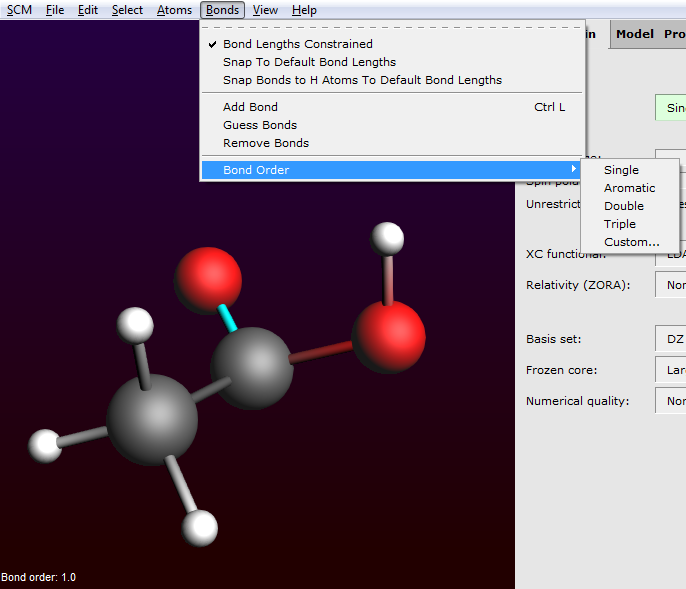Open the green task type dropdown
Viewport: 686px width, 589px height.
pos(670,108)
